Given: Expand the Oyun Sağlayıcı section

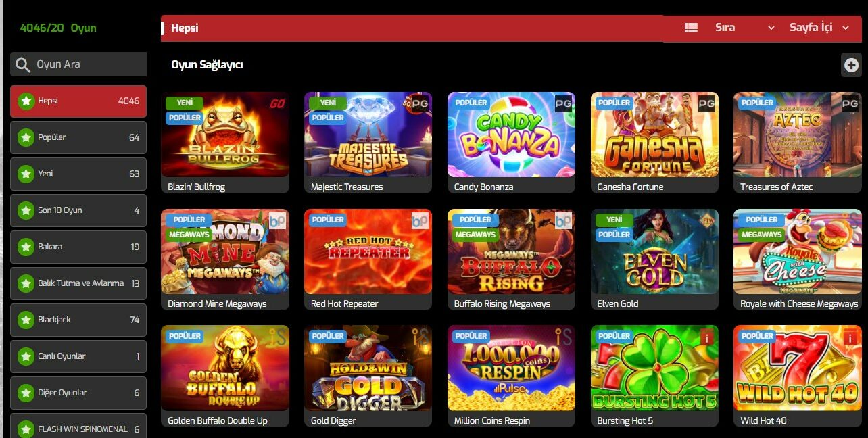Looking at the screenshot, I should pos(207,65).
